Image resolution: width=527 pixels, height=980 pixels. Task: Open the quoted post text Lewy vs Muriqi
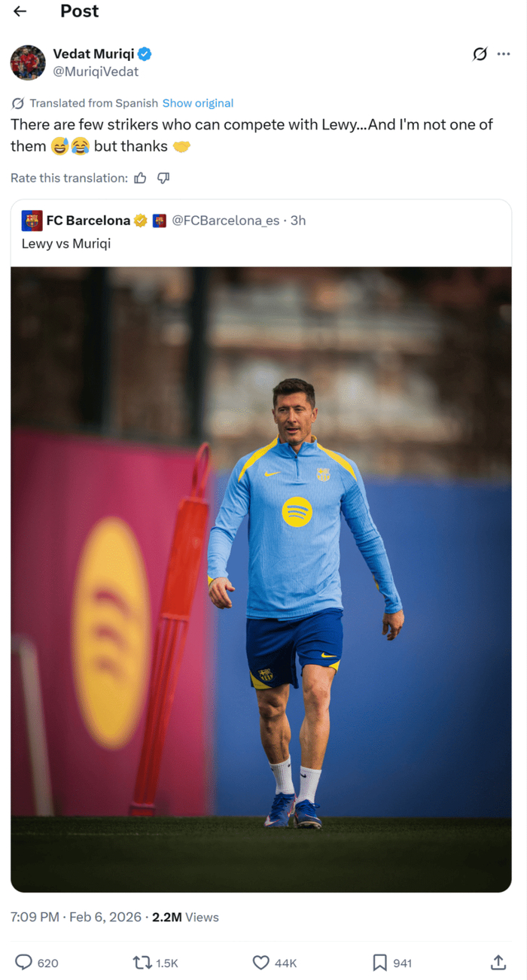[66, 243]
